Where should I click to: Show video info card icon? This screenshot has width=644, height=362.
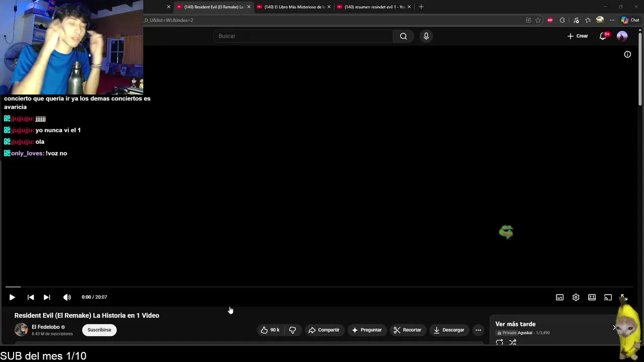[x=627, y=54]
